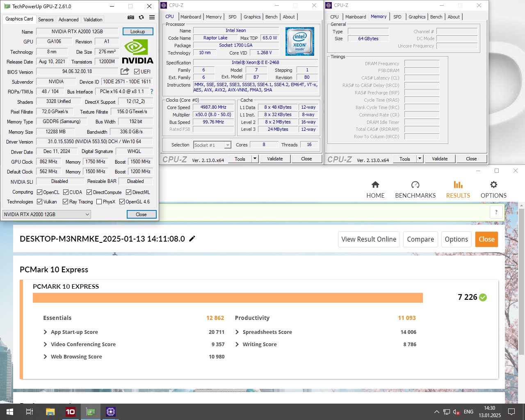Image resolution: width=525 pixels, height=420 pixels.
Task: Switch to GPU-Z Validation tab
Action: [93, 19]
